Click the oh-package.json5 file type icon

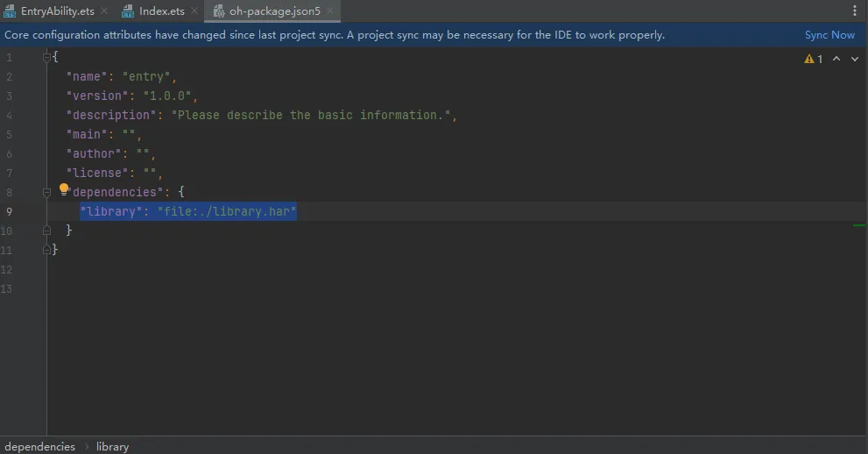219,11
